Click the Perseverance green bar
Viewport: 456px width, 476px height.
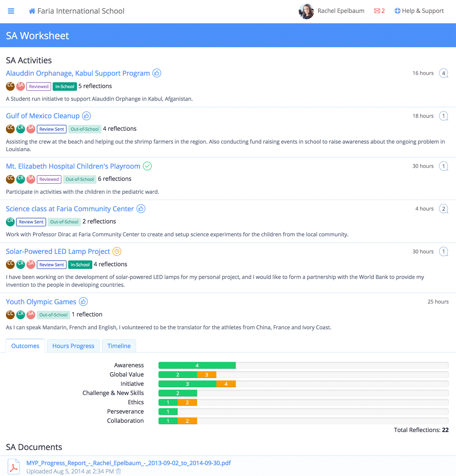tap(168, 412)
